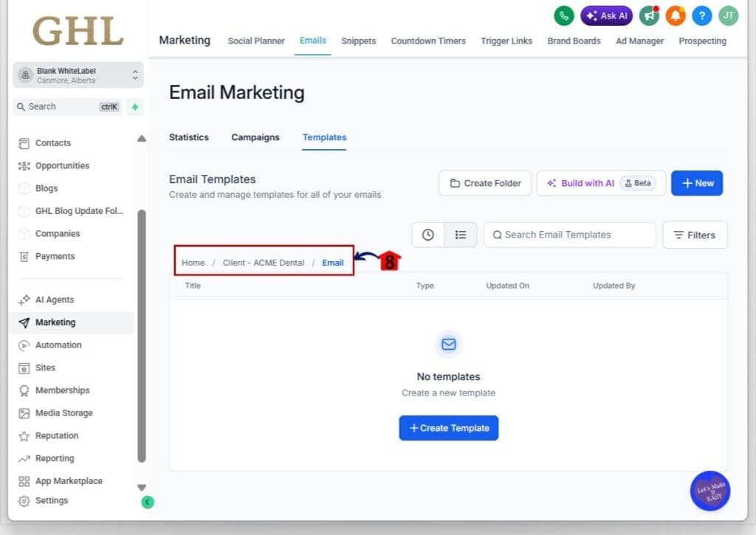Viewport: 756px width, 535px height.
Task: Open the orange notifications bell
Action: point(676,15)
